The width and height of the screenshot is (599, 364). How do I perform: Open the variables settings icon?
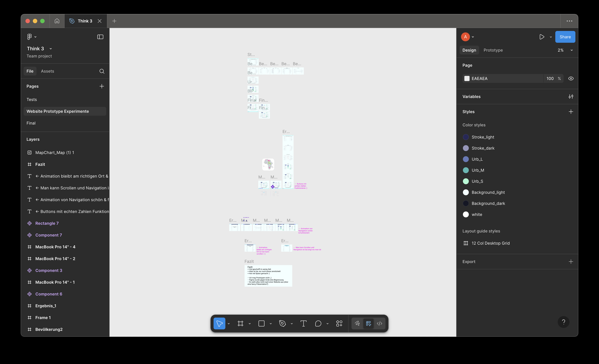point(571,97)
